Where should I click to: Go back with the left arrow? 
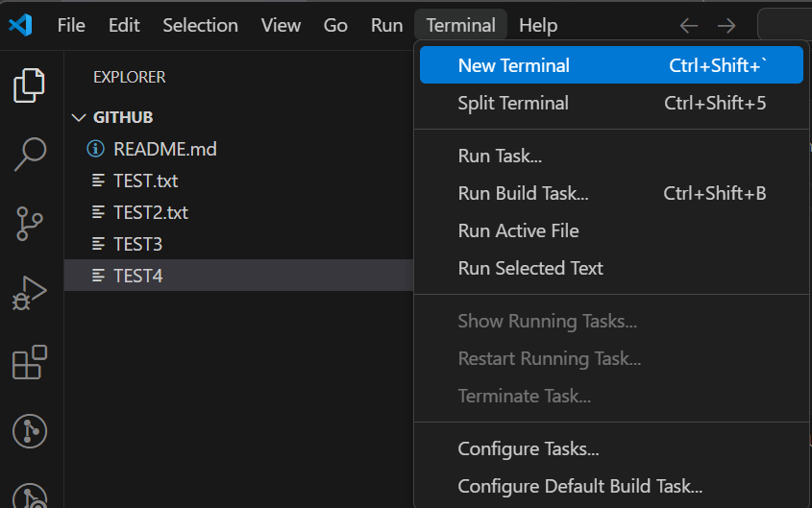coord(689,26)
